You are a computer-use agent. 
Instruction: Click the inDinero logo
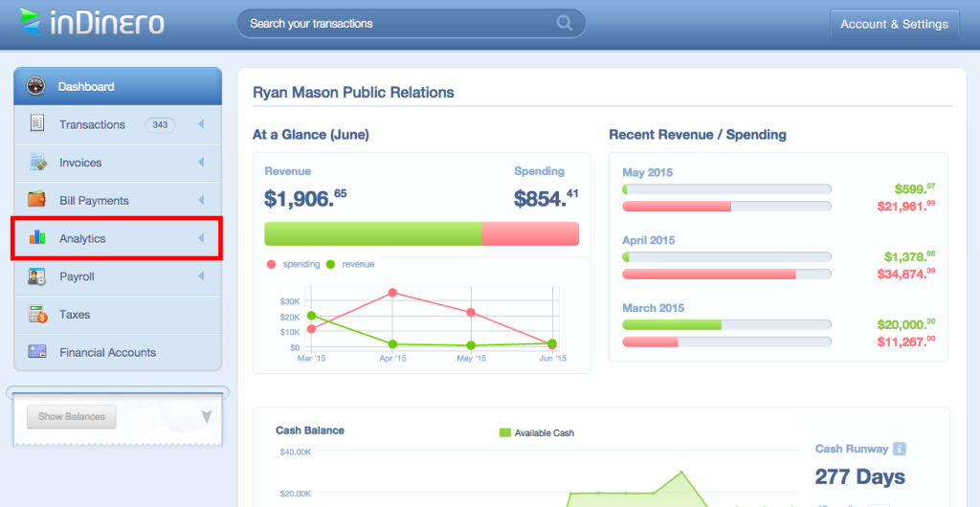click(92, 22)
